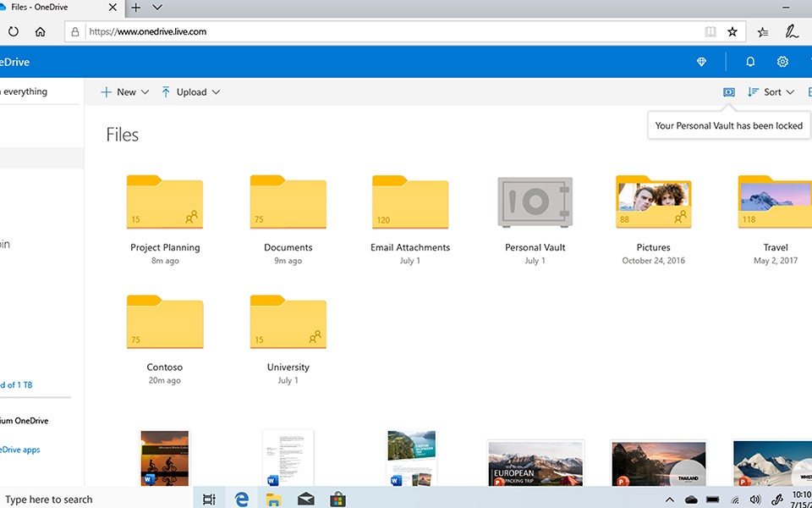Click the '20m ago' timestamp
The image size is (812, 508).
[165, 380]
